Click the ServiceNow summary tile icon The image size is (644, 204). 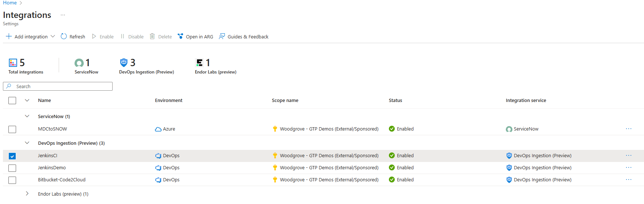79,63
